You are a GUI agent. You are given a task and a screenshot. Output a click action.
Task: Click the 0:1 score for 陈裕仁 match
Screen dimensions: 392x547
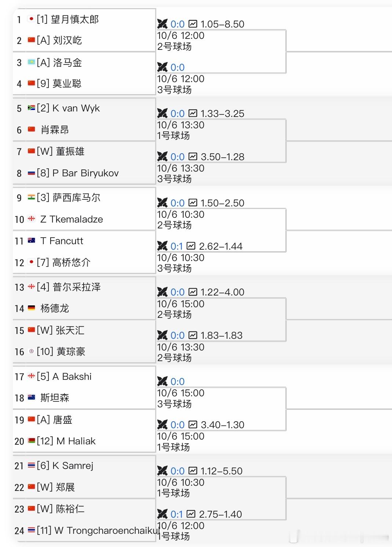[x=177, y=514]
